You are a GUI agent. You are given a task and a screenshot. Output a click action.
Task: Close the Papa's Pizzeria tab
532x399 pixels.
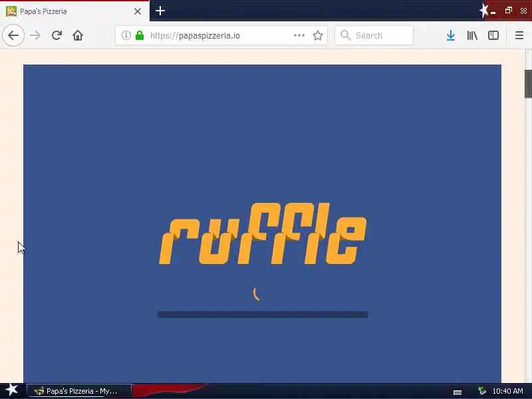(138, 11)
